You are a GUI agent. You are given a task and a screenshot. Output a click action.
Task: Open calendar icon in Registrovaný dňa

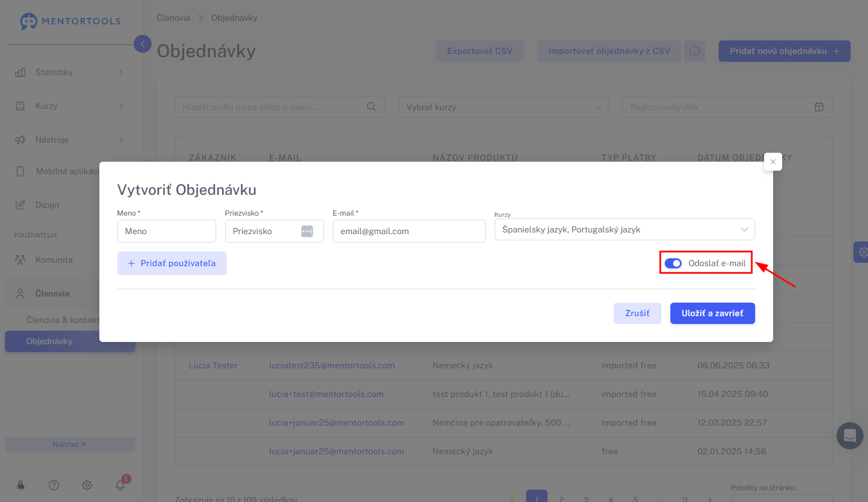pos(819,107)
